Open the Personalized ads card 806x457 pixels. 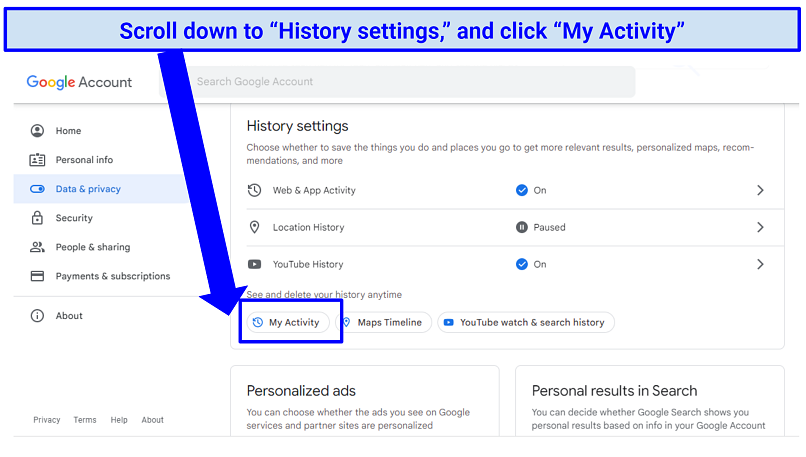click(x=365, y=401)
